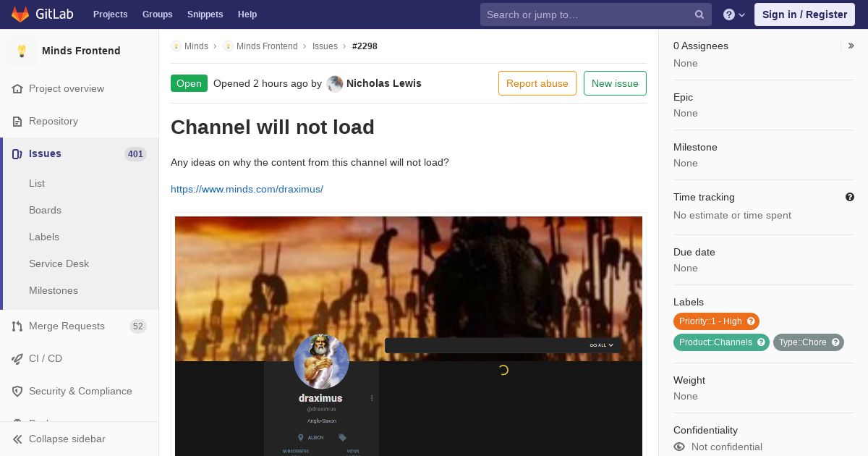Click Minds breadcrumb link
Viewport: 868px width, 456px height.
pyautogui.click(x=196, y=46)
